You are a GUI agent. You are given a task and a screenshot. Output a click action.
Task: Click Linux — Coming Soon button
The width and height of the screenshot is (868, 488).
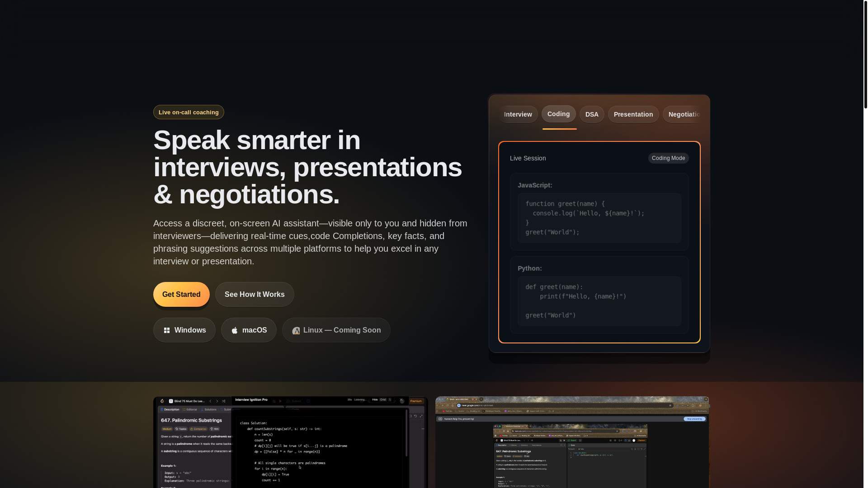tap(336, 330)
